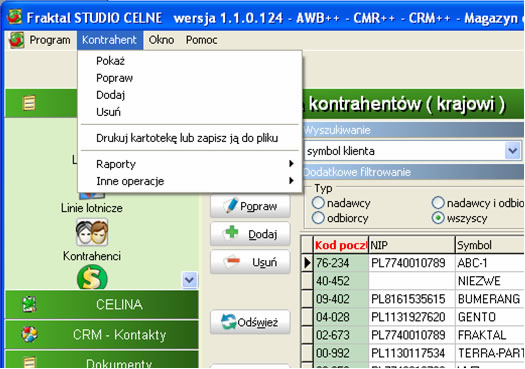Click the green plus icon on Dodaj button
The height and width of the screenshot is (369, 525).
tap(232, 232)
